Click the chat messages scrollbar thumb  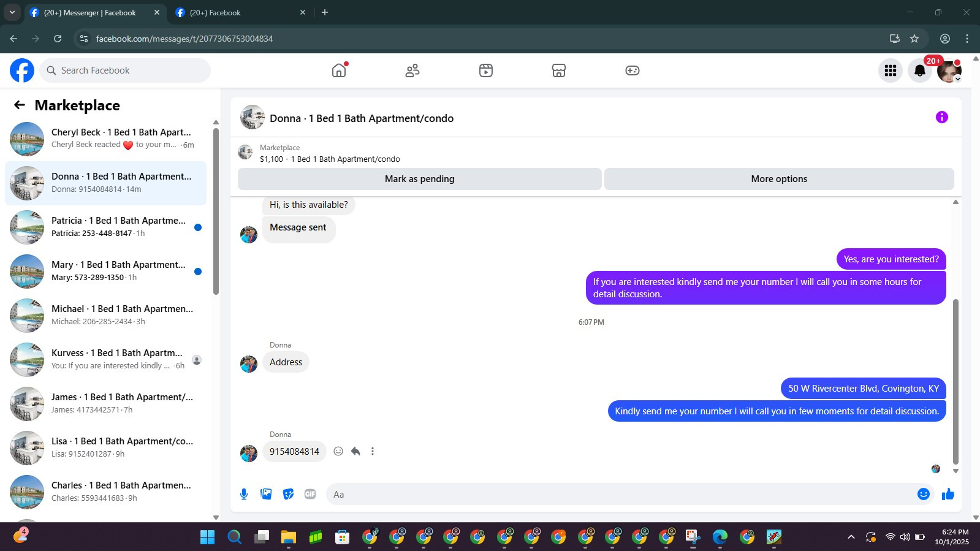[955, 381]
